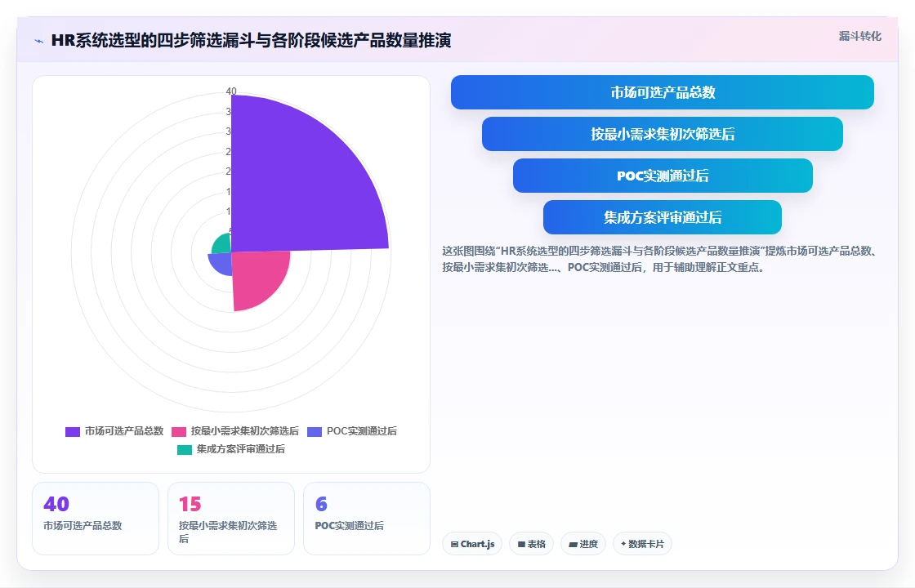Select the 集成方案评审通过后 funnel bar
Image resolution: width=915 pixels, height=588 pixels.
pyautogui.click(x=663, y=217)
